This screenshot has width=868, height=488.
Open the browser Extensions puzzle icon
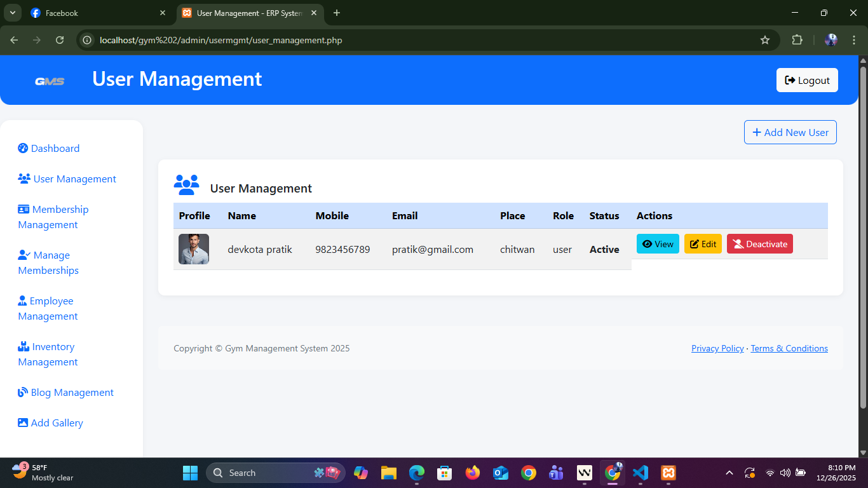coord(797,40)
